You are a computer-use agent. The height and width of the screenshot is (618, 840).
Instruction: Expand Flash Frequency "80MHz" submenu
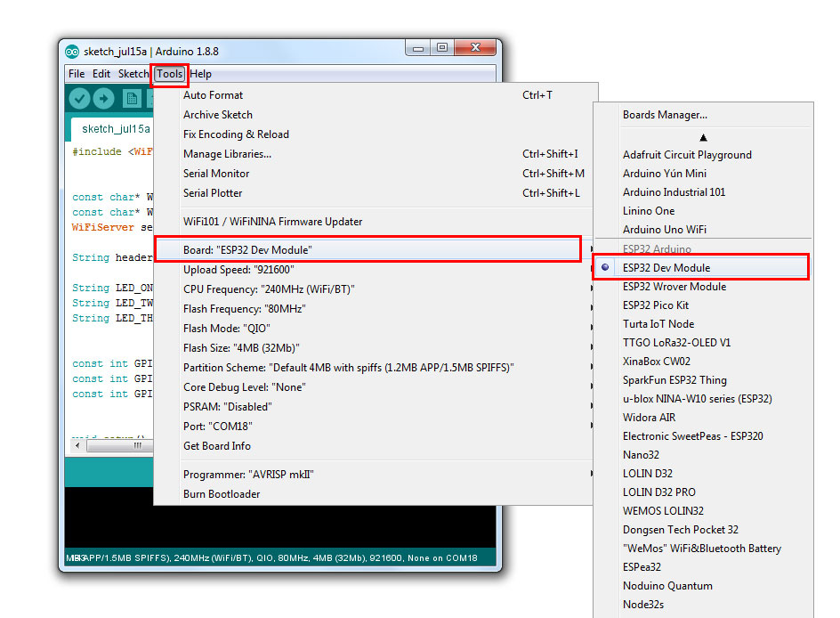(374, 309)
